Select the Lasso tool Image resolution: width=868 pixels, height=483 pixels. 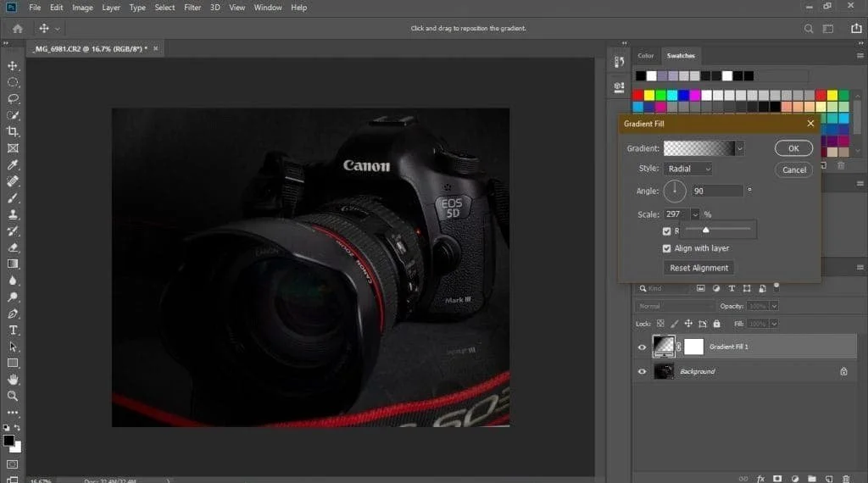tap(13, 99)
